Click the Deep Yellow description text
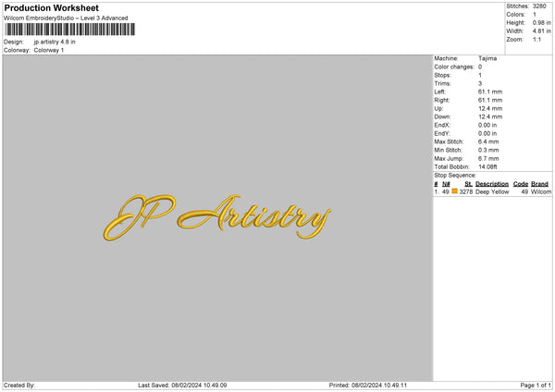 [492, 191]
